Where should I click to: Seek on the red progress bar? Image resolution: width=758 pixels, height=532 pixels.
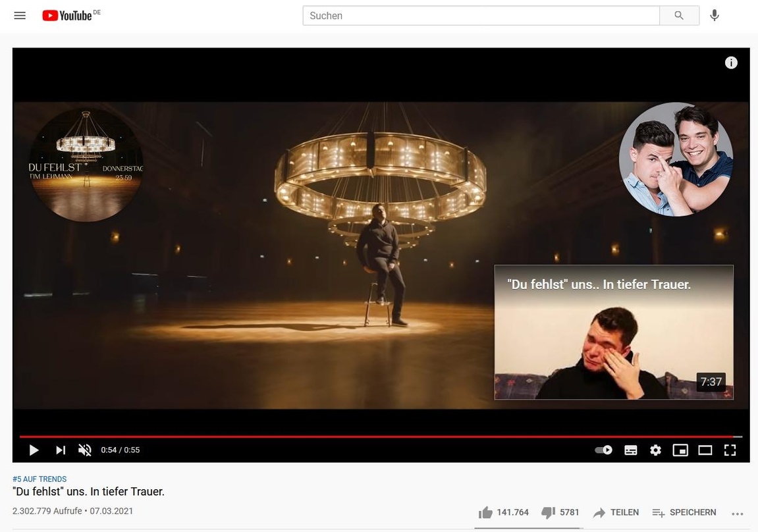[381, 437]
